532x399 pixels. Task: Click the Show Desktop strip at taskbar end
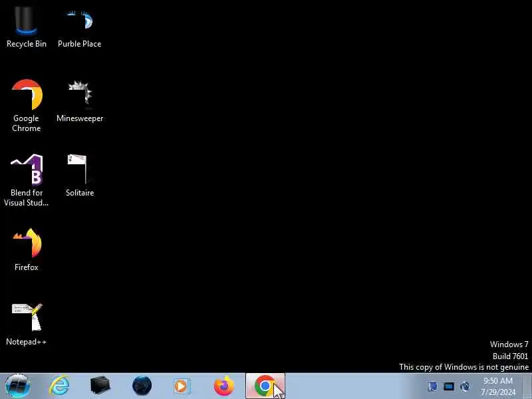pyautogui.click(x=527, y=386)
